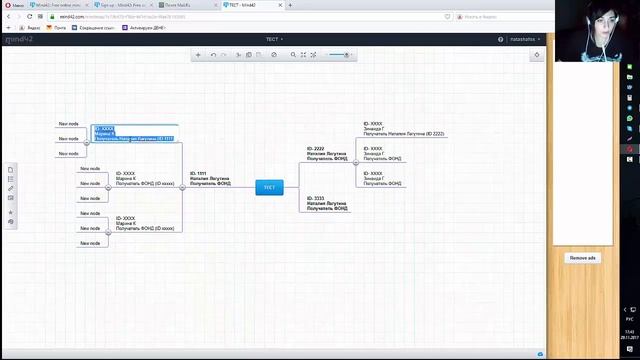Collapse bottom Марина К node children

[x=108, y=232]
